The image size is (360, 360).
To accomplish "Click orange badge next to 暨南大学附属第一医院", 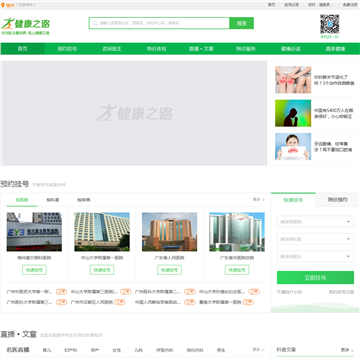I will click(248, 302).
